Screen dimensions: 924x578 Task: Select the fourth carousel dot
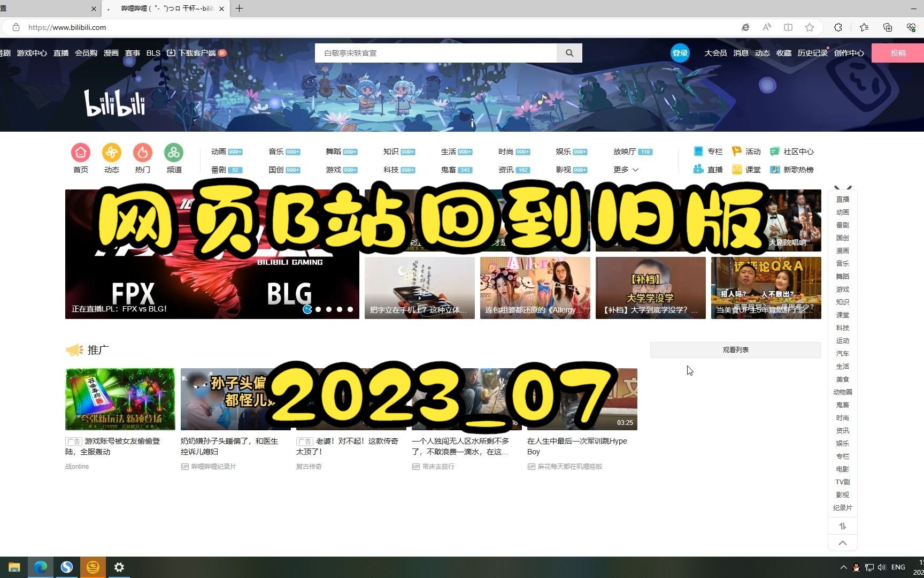[x=340, y=309]
